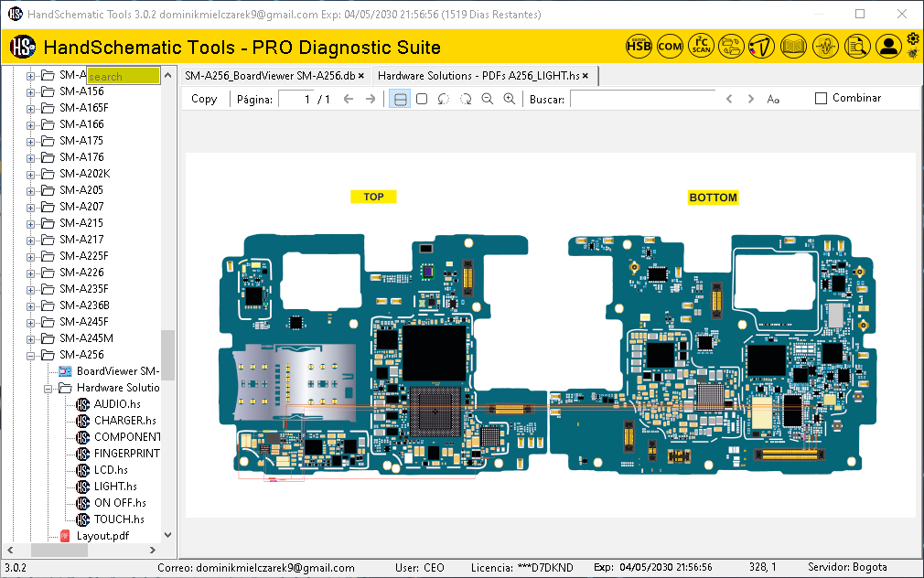Image resolution: width=924 pixels, height=578 pixels.
Task: Select single page view mode
Action: pyautogui.click(x=422, y=99)
